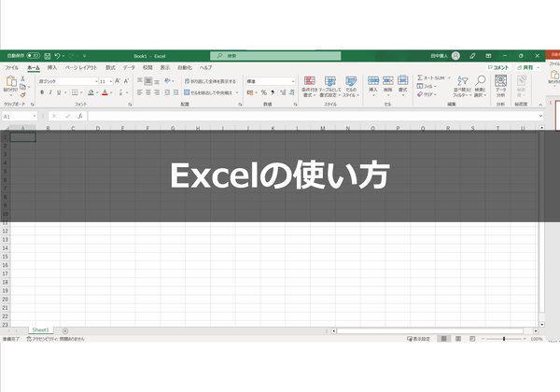Click the Decrease Indent icon
The height and width of the screenshot is (392, 560).
coord(167,92)
